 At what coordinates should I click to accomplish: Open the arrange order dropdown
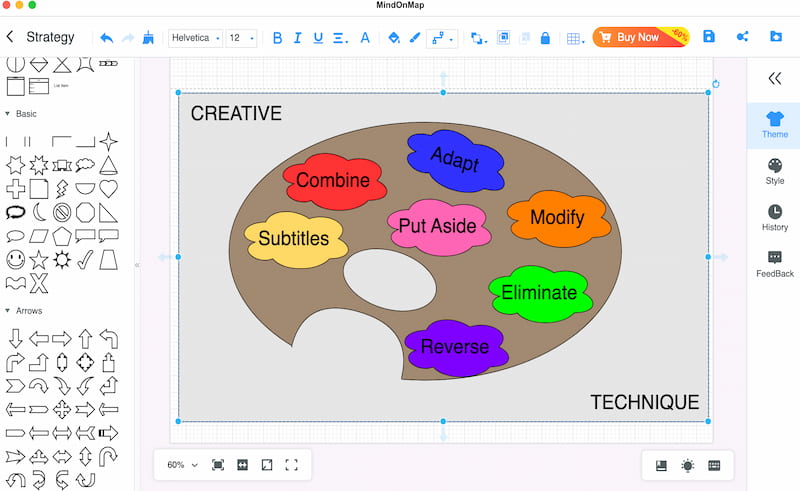[479, 38]
